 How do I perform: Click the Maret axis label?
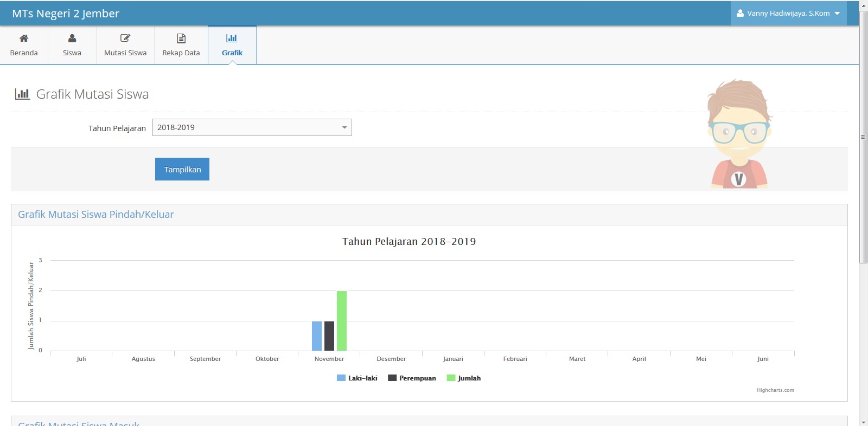click(x=577, y=359)
